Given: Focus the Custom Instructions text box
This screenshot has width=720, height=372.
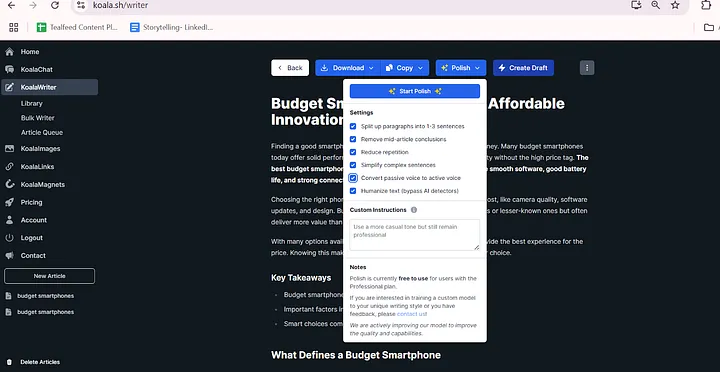Looking at the screenshot, I should [415, 235].
